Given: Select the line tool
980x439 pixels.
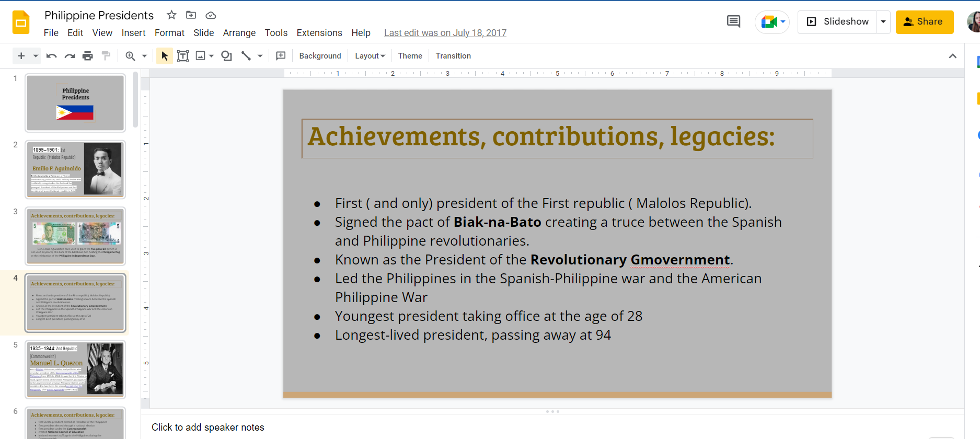Looking at the screenshot, I should (246, 56).
